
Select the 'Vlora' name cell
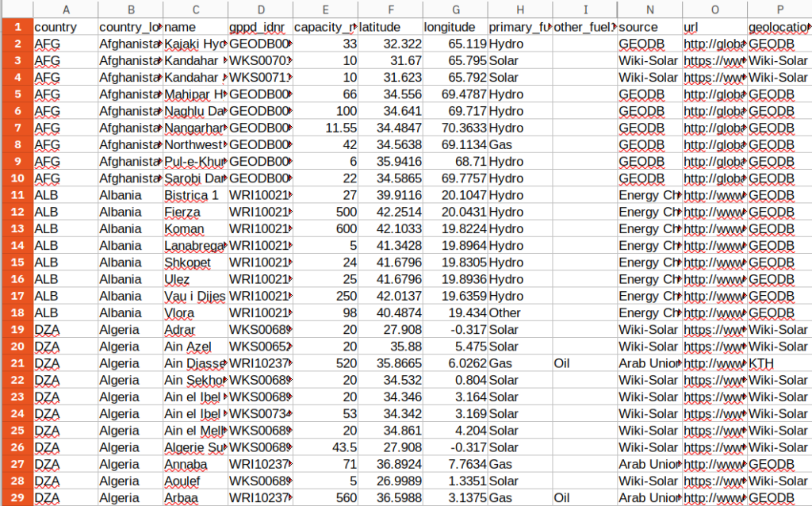point(196,312)
